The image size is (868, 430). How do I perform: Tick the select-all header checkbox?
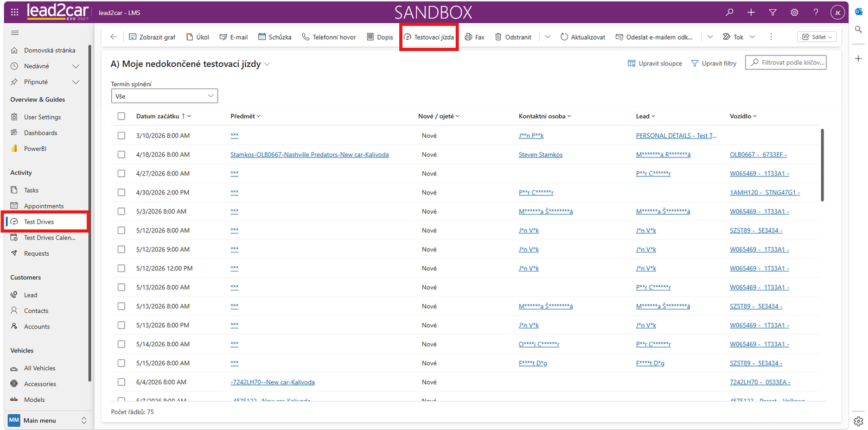coord(121,116)
